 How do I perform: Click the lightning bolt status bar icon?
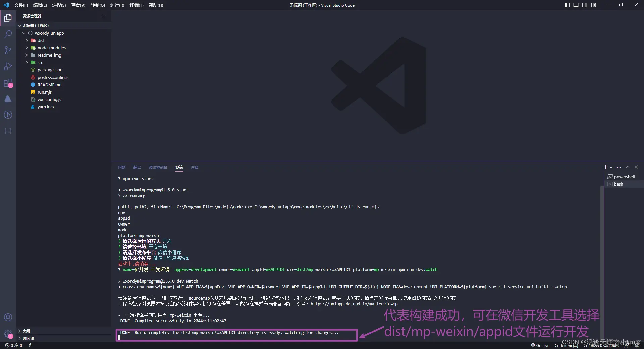point(30,345)
